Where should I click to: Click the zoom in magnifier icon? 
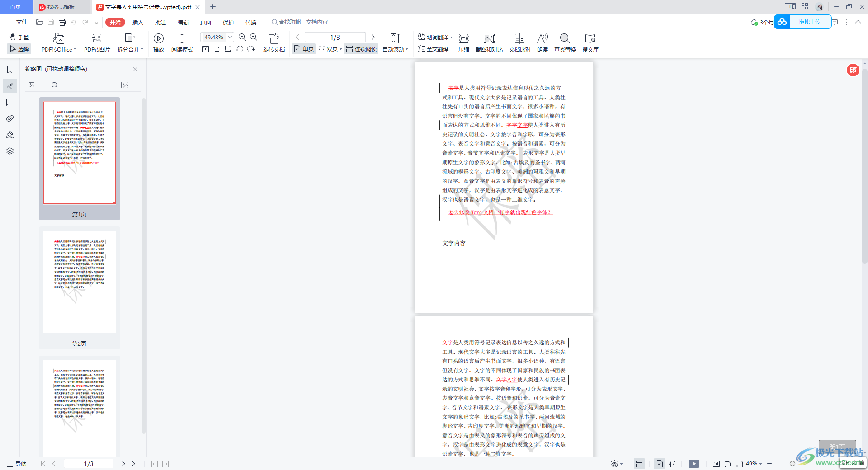254,37
